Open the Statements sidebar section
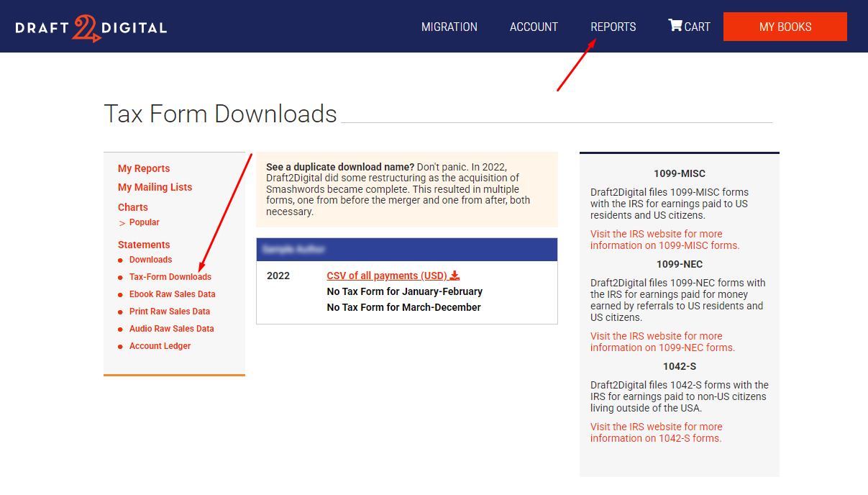 (144, 245)
